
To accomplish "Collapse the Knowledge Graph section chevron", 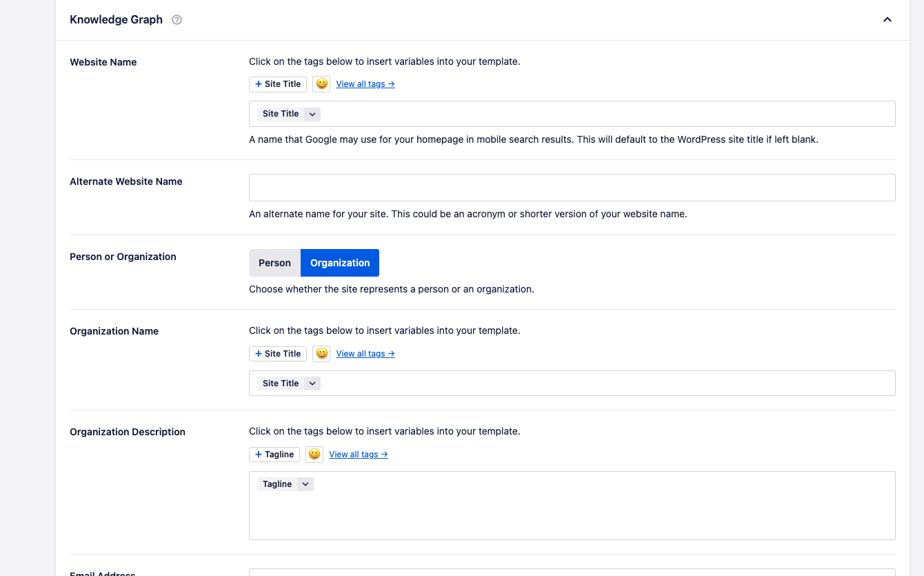I will tap(887, 19).
